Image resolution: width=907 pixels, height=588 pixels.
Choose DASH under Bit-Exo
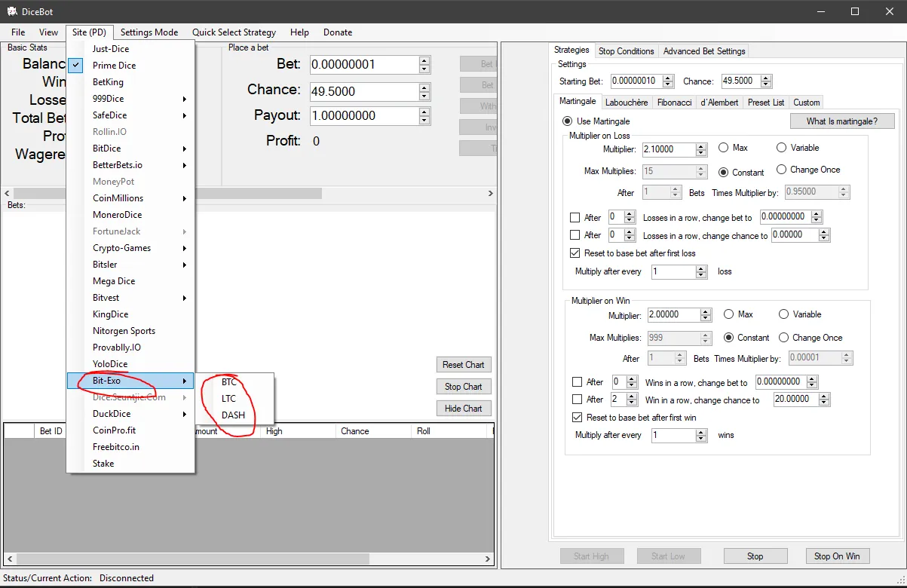[234, 415]
